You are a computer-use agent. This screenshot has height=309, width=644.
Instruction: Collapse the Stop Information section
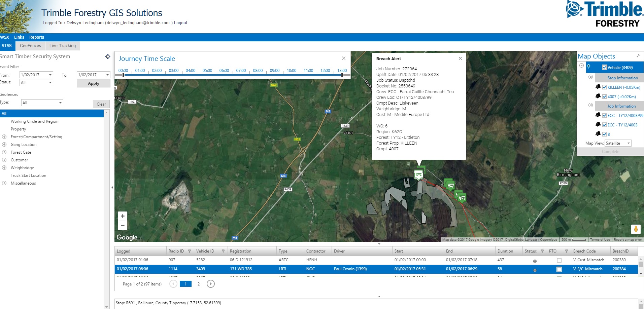[x=590, y=77]
